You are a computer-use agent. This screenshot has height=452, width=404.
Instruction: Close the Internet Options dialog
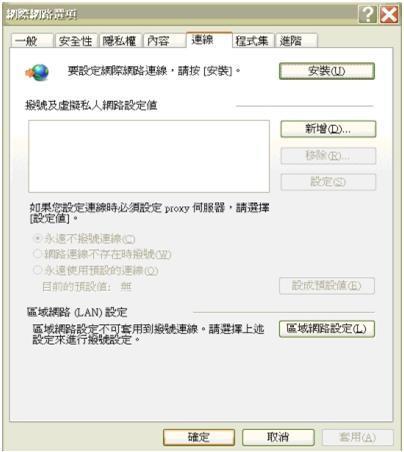click(x=389, y=15)
